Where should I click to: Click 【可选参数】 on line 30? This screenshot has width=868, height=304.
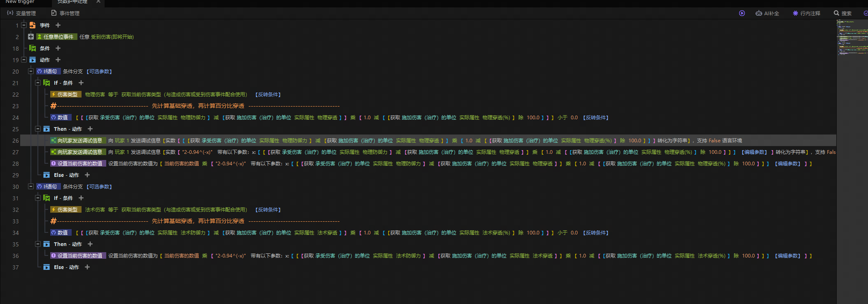click(x=99, y=186)
